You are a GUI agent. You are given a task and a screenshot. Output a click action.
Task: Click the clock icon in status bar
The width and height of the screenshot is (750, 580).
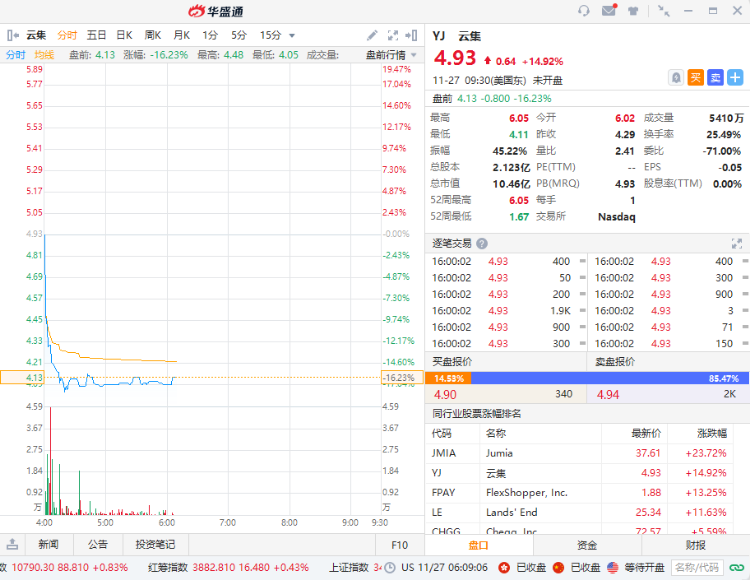click(390, 568)
